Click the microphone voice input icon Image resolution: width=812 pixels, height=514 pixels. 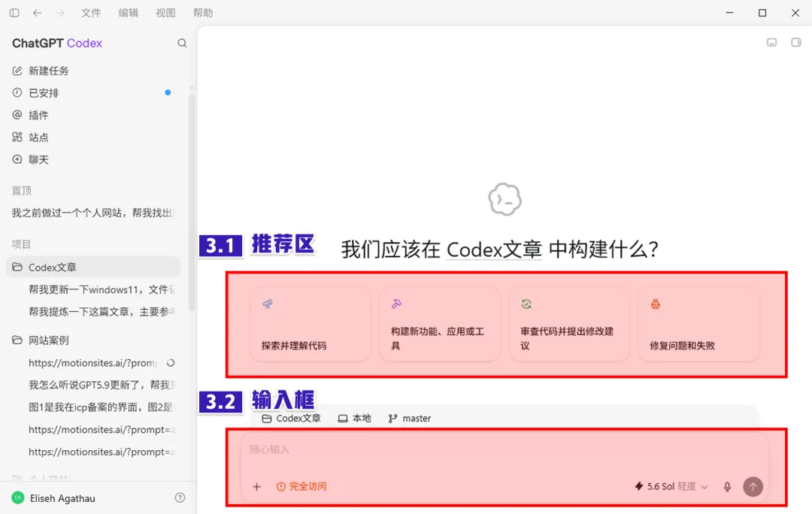pos(727,486)
